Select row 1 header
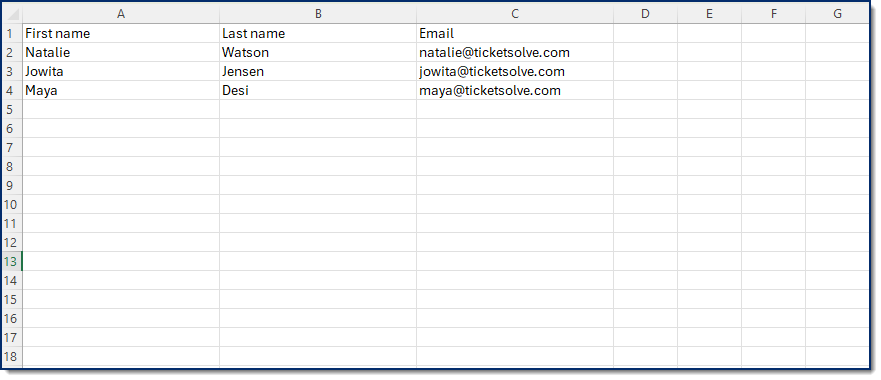The height and width of the screenshot is (380, 881). coord(12,33)
